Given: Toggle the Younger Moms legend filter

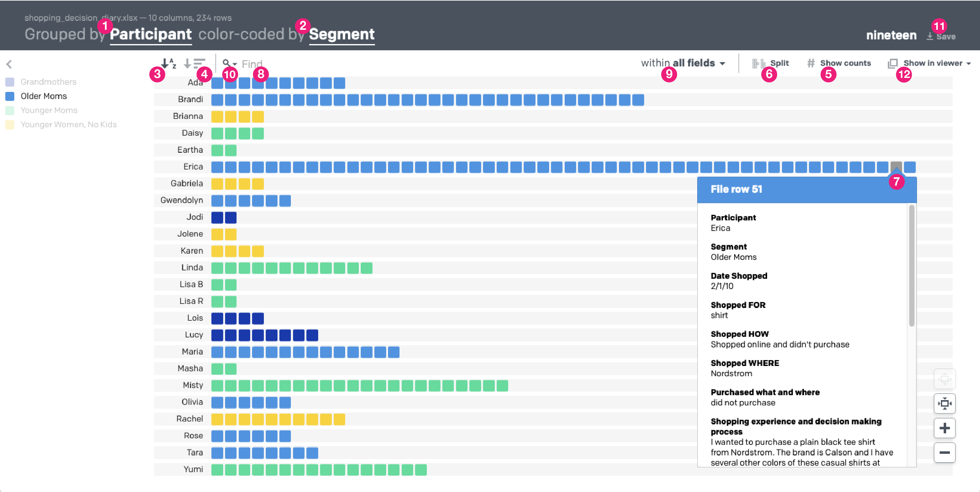Looking at the screenshot, I should point(49,110).
